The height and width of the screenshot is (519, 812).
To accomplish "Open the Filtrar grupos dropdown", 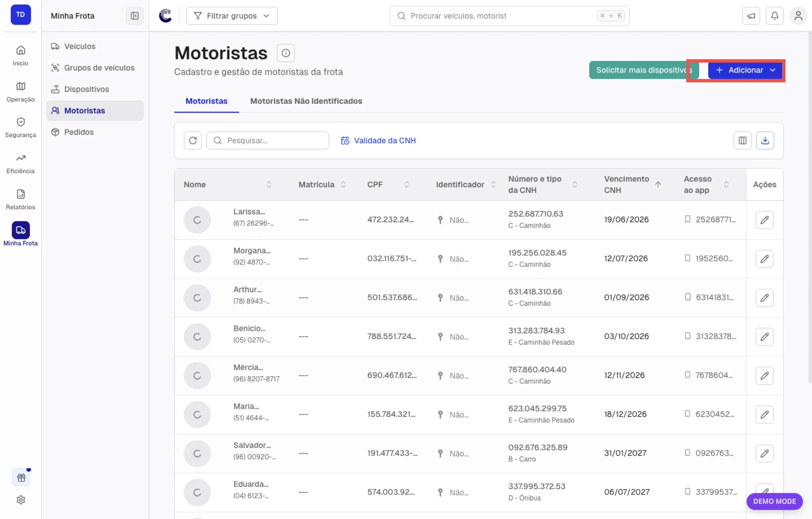I will pos(232,16).
